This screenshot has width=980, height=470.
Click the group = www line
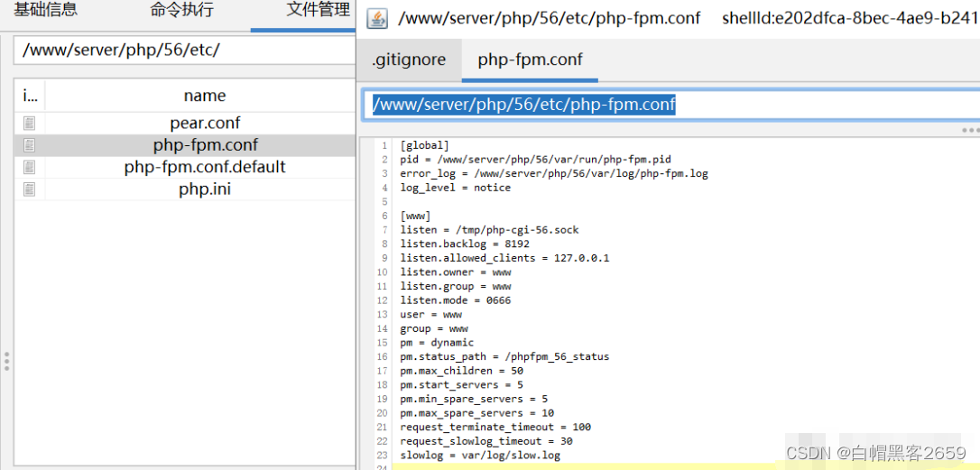pyautogui.click(x=434, y=328)
